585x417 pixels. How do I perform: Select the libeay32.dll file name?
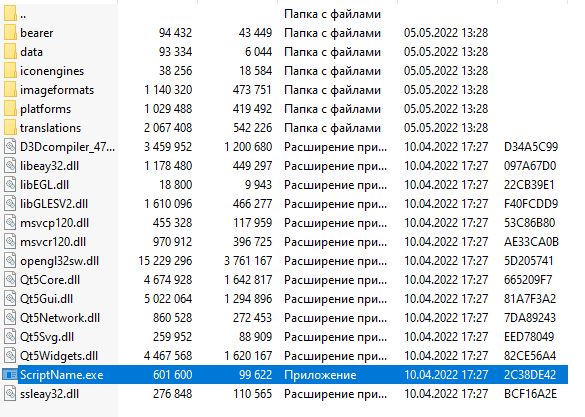coord(49,166)
